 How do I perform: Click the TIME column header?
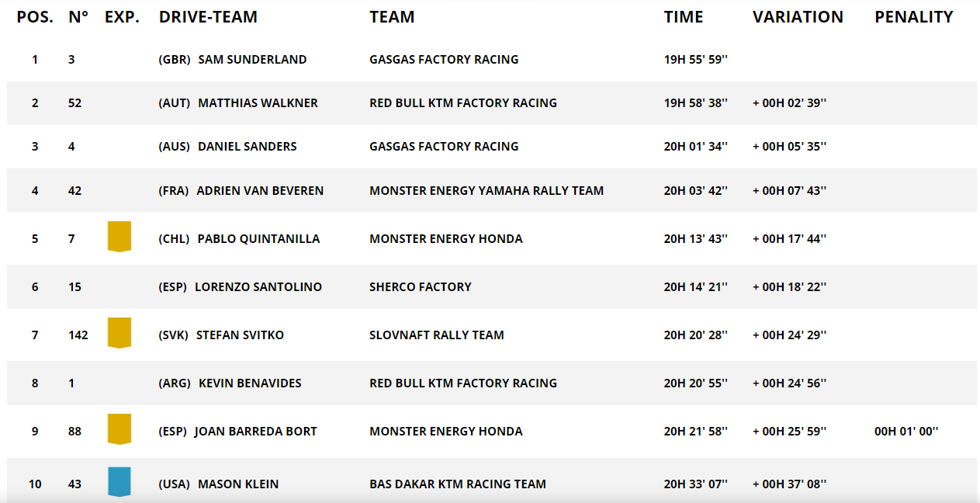click(x=684, y=17)
